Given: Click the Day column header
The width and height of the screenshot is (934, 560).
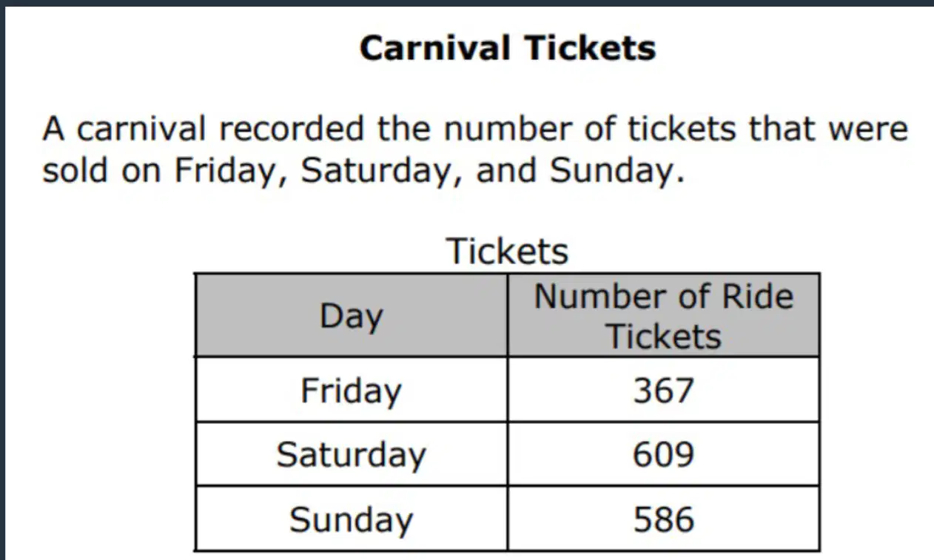Looking at the screenshot, I should click(352, 316).
